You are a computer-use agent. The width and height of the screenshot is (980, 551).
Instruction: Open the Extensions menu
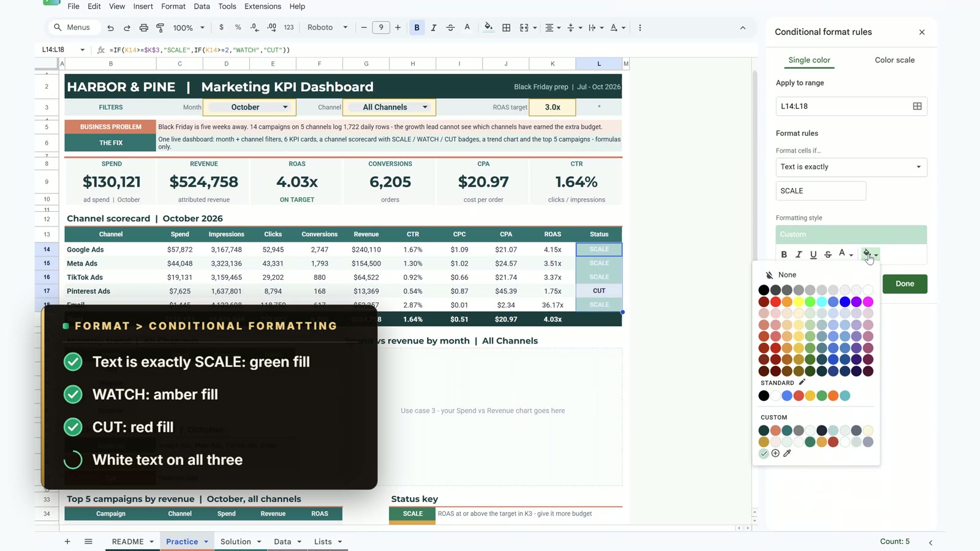coord(263,6)
